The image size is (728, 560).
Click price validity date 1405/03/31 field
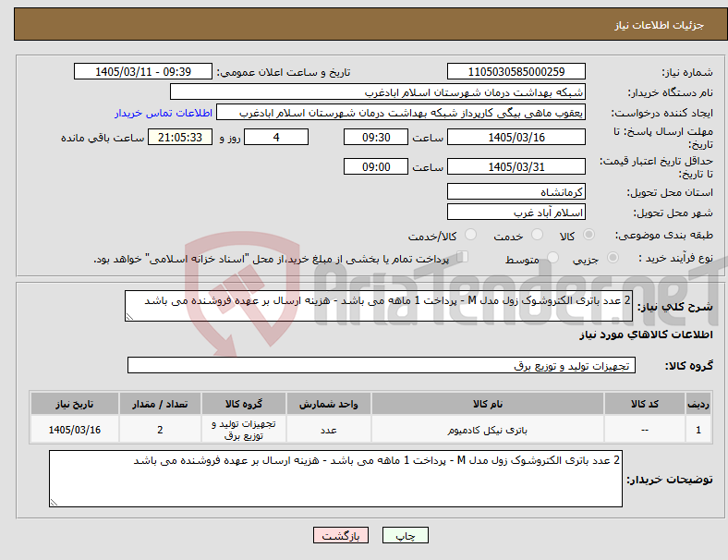point(516,166)
